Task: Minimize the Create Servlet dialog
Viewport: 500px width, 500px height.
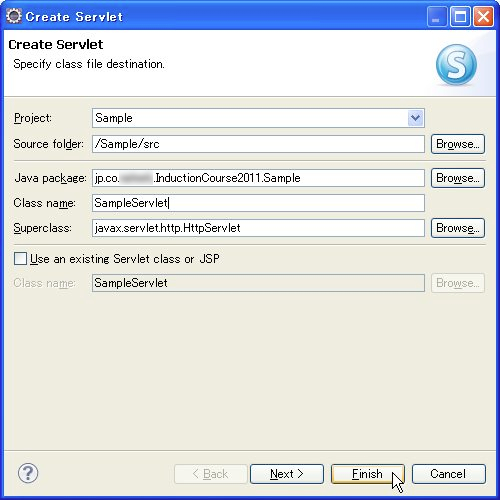Action: [x=436, y=16]
